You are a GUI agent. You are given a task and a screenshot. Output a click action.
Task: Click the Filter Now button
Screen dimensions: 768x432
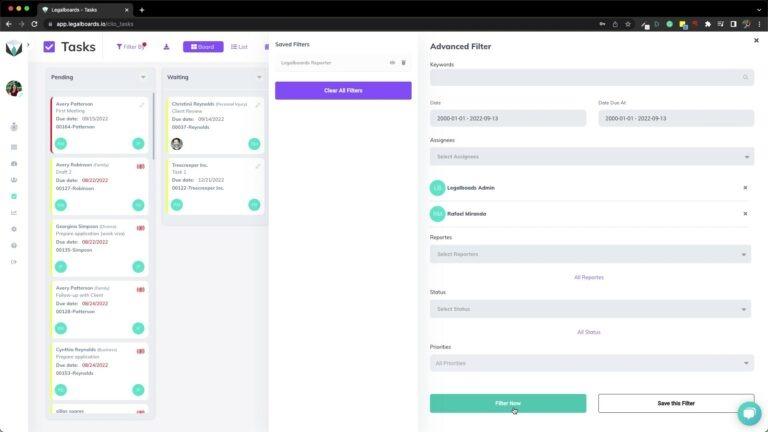(x=508, y=403)
